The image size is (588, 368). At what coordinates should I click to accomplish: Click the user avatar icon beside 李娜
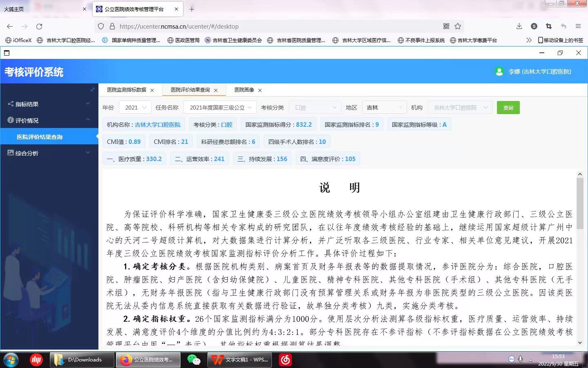click(499, 72)
